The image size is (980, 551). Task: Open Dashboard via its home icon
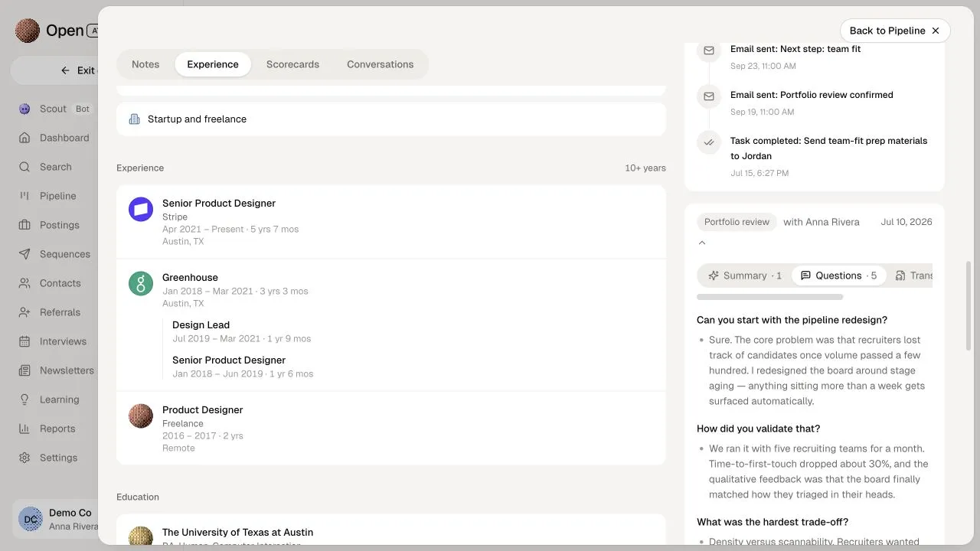(x=24, y=138)
